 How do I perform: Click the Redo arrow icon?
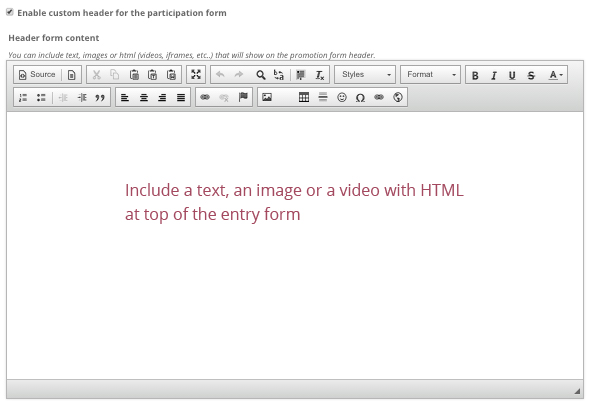(x=239, y=75)
